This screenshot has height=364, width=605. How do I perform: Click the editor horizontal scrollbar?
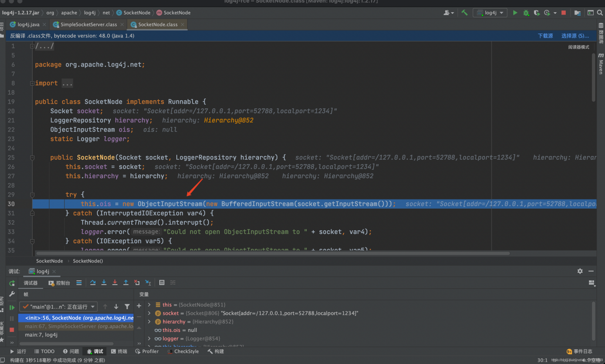[x=273, y=253]
